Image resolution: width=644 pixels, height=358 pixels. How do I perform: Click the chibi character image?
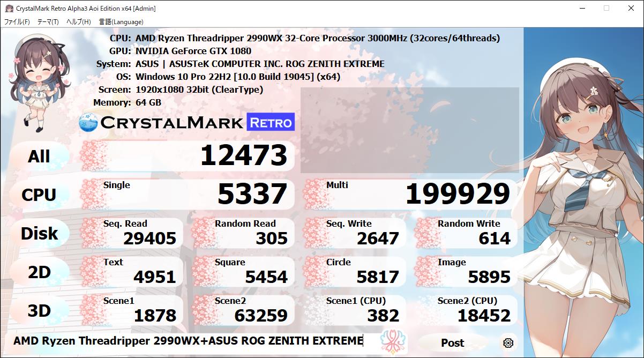coord(40,83)
